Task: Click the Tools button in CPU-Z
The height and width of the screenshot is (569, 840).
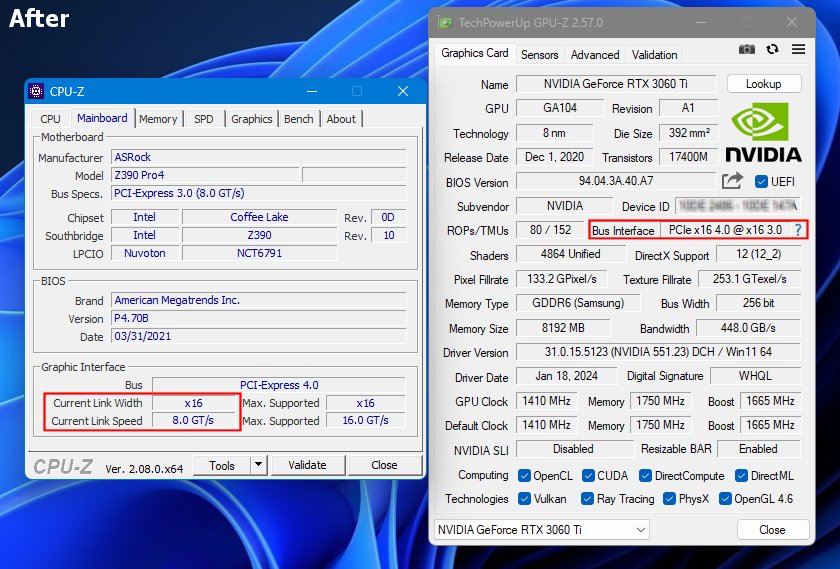Action: 222,465
